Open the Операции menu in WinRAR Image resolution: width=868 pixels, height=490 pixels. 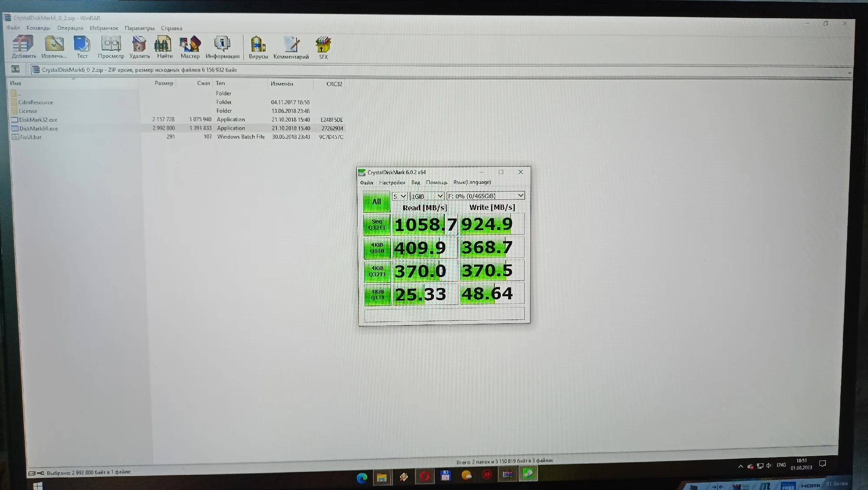(x=70, y=28)
